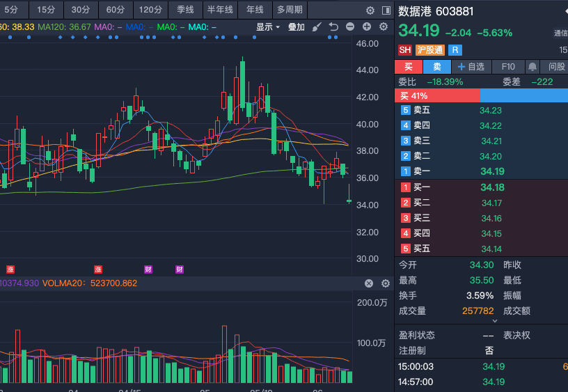The width and height of the screenshot is (568, 392).
Task: Click the 15:00:03 trade tick row
Action: click(481, 367)
